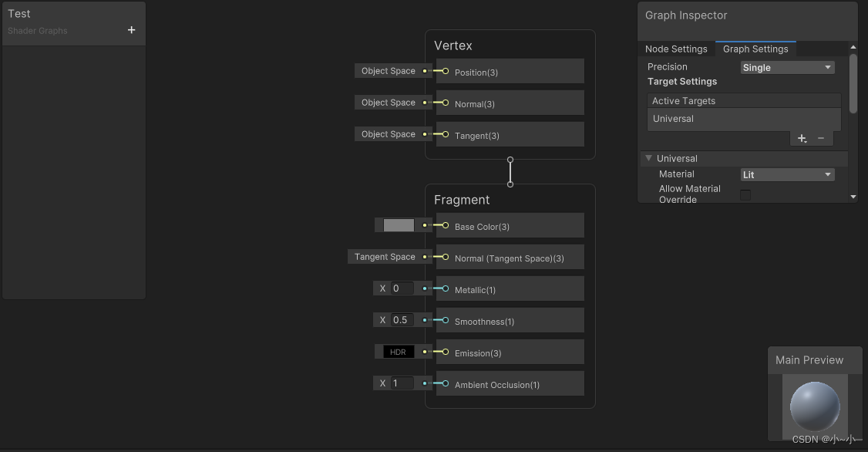
Task: Click the connector between Vertex and Fragment stacks
Action: [510, 170]
